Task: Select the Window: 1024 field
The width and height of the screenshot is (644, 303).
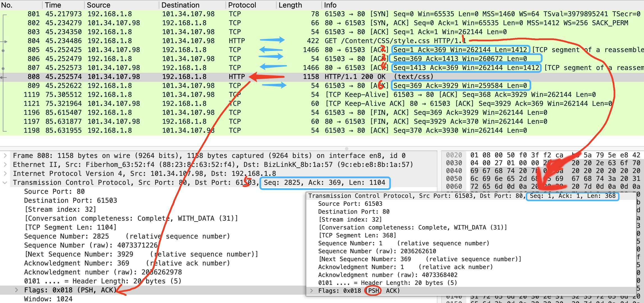Action: 48,299
